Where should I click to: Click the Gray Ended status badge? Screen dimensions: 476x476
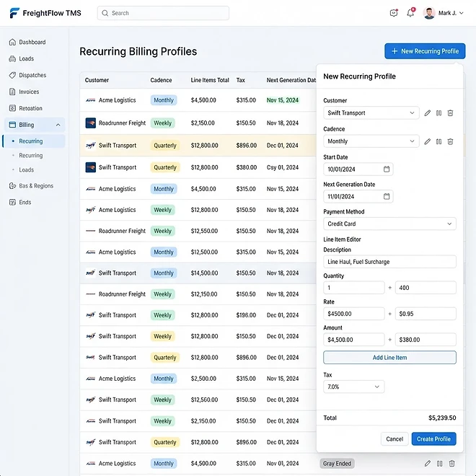(x=337, y=463)
